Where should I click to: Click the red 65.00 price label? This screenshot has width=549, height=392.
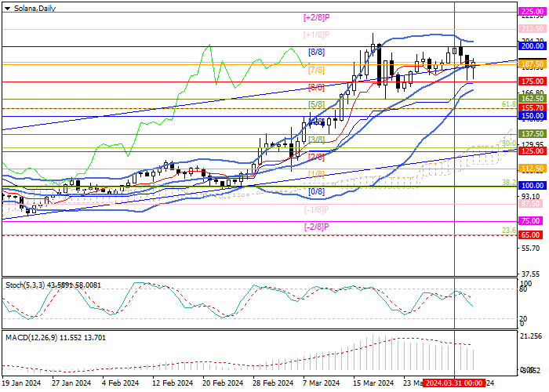[x=532, y=235]
